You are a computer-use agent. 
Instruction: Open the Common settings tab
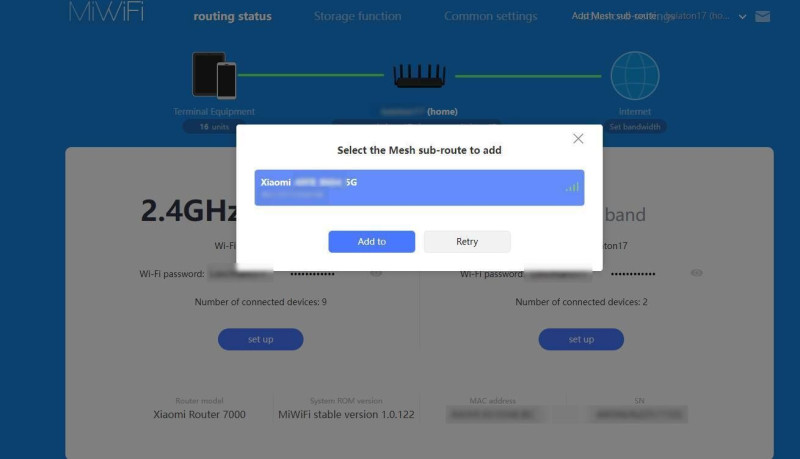pyautogui.click(x=490, y=16)
